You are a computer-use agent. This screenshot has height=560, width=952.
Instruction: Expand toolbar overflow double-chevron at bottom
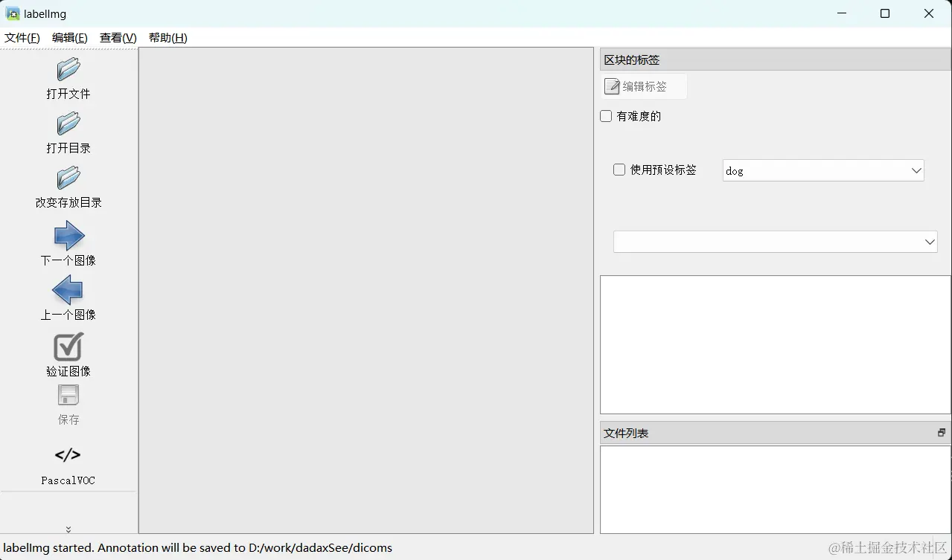click(68, 530)
